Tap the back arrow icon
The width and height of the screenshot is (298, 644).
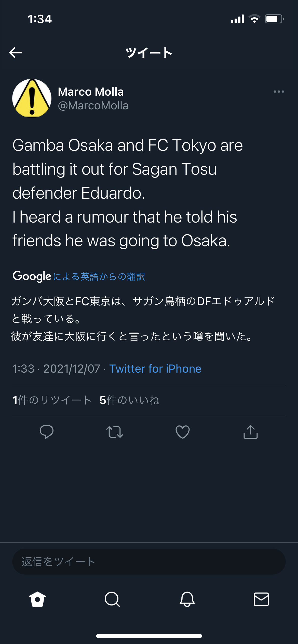(x=16, y=53)
